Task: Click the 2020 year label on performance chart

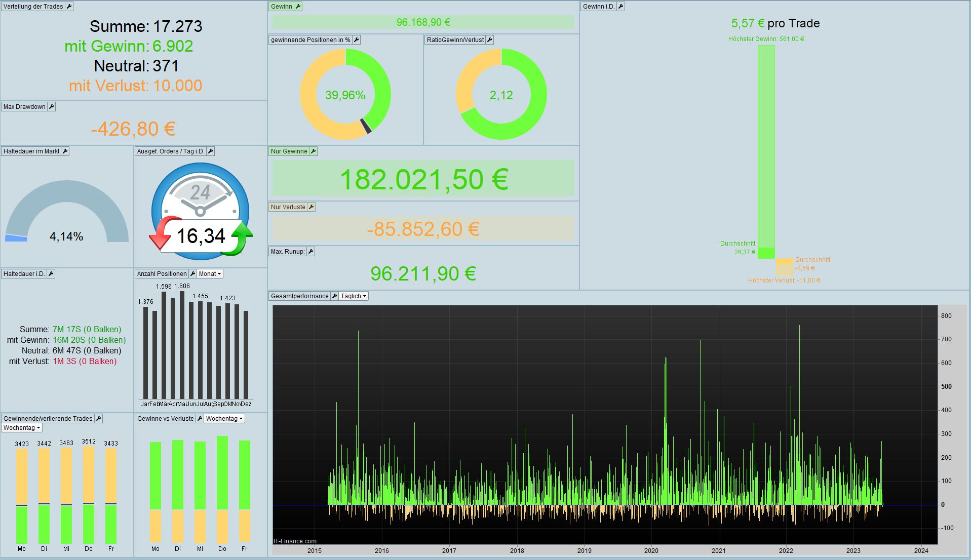Action: (x=651, y=551)
